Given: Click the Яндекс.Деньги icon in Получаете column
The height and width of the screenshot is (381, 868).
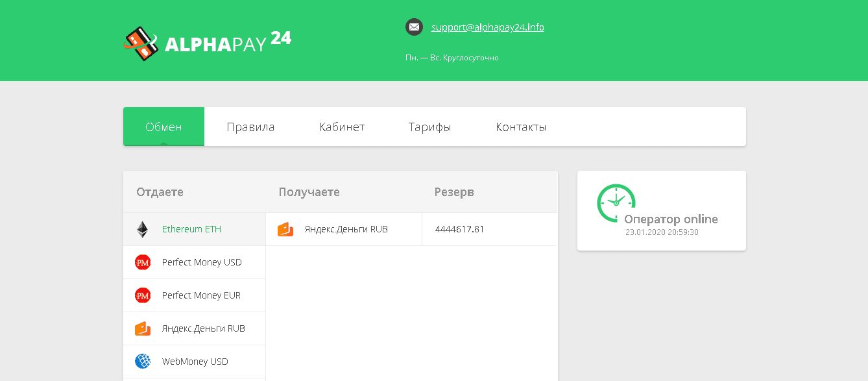Looking at the screenshot, I should coord(285,229).
